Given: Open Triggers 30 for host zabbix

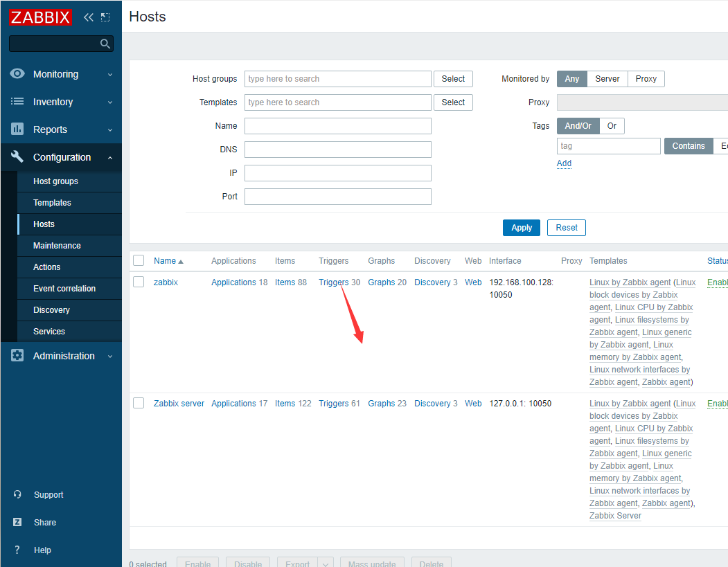Looking at the screenshot, I should (333, 282).
